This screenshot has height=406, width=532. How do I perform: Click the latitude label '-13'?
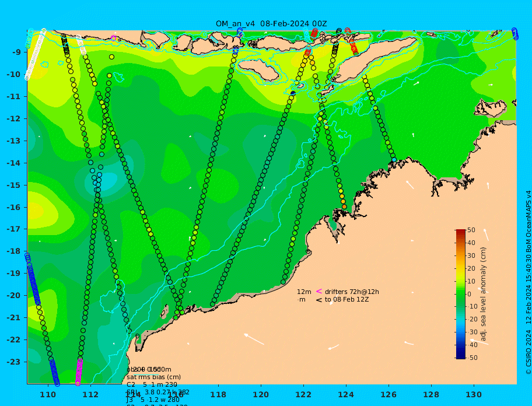pos(14,141)
